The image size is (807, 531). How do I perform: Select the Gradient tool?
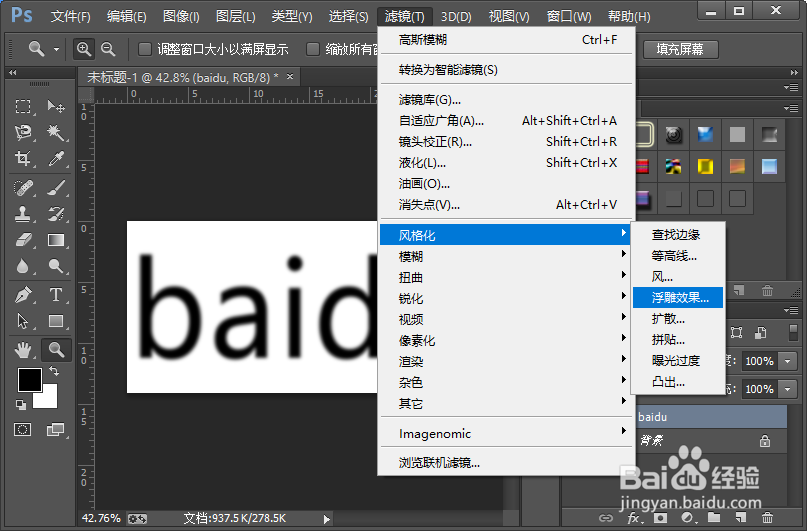coord(56,240)
